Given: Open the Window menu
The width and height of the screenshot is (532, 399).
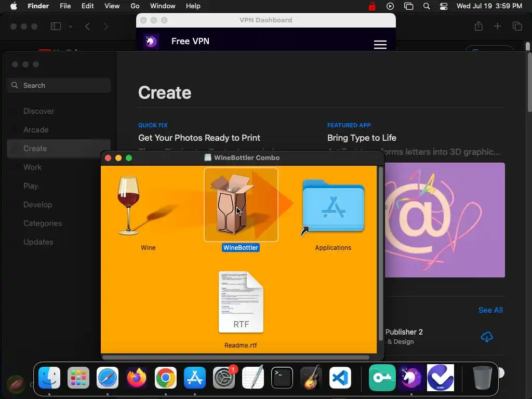Looking at the screenshot, I should point(163,6).
